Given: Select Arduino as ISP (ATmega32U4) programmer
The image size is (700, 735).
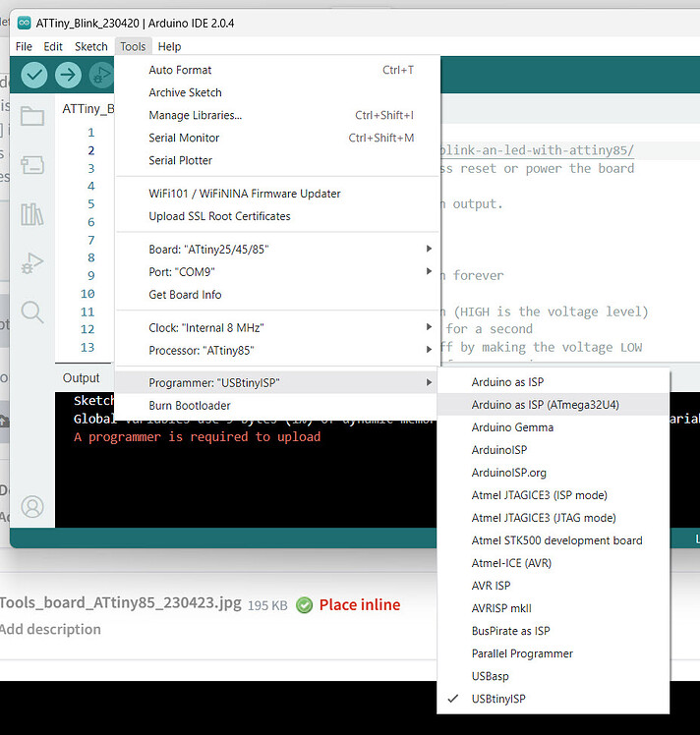Looking at the screenshot, I should click(554, 405).
